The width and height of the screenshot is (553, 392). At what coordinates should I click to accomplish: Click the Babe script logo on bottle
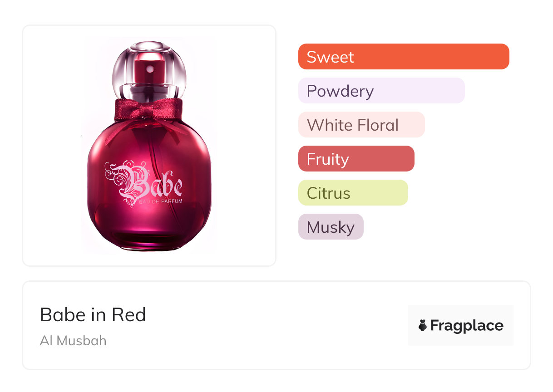pyautogui.click(x=145, y=184)
